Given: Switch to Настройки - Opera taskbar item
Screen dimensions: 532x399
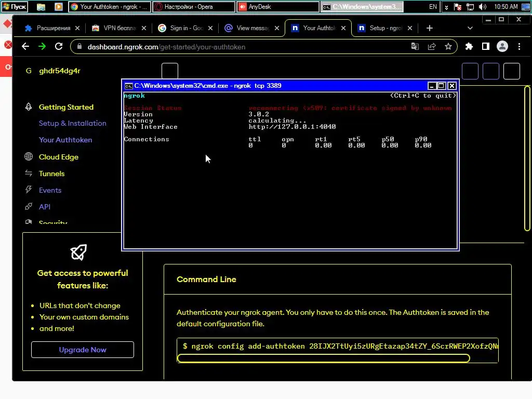Looking at the screenshot, I should coord(194,7).
